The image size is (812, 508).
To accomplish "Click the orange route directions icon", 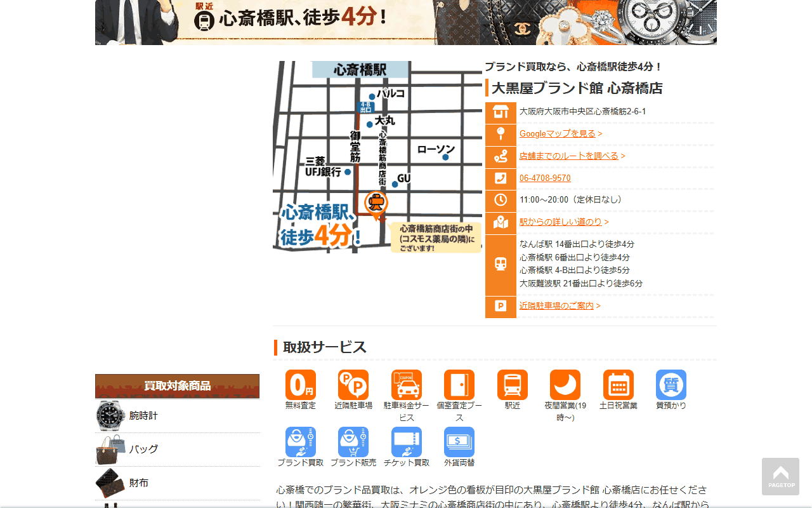I will 501,157.
